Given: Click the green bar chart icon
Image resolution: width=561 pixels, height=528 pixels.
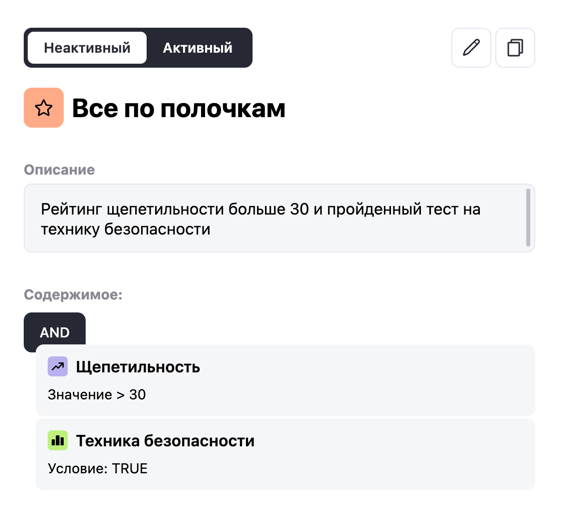Looking at the screenshot, I should click(x=58, y=440).
